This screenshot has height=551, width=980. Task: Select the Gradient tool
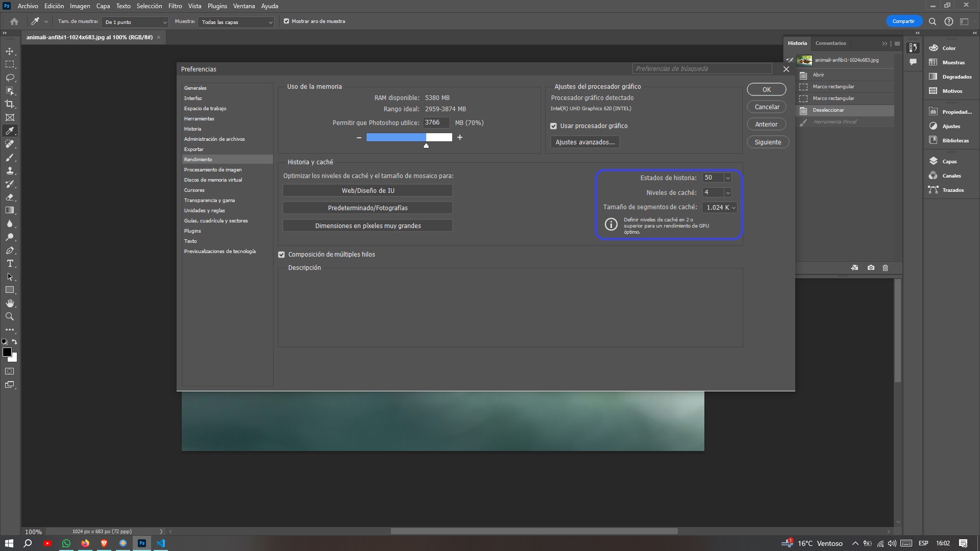pyautogui.click(x=10, y=210)
